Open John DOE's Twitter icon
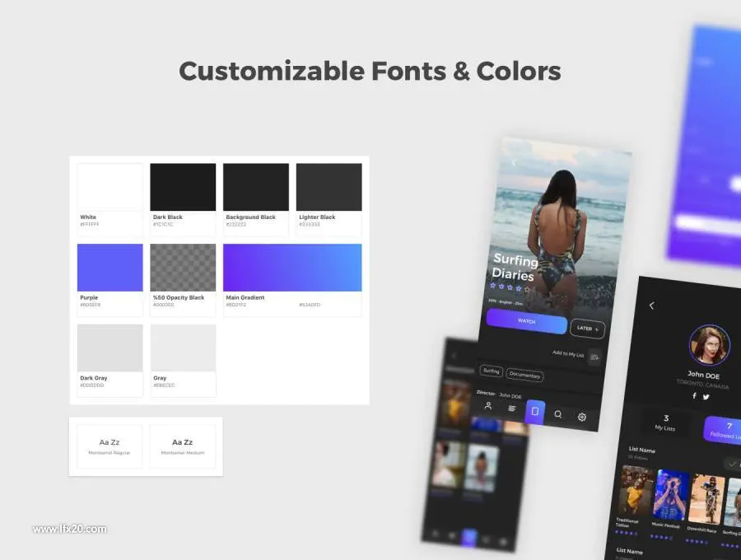Screen dimensions: 741x560 click(x=706, y=397)
